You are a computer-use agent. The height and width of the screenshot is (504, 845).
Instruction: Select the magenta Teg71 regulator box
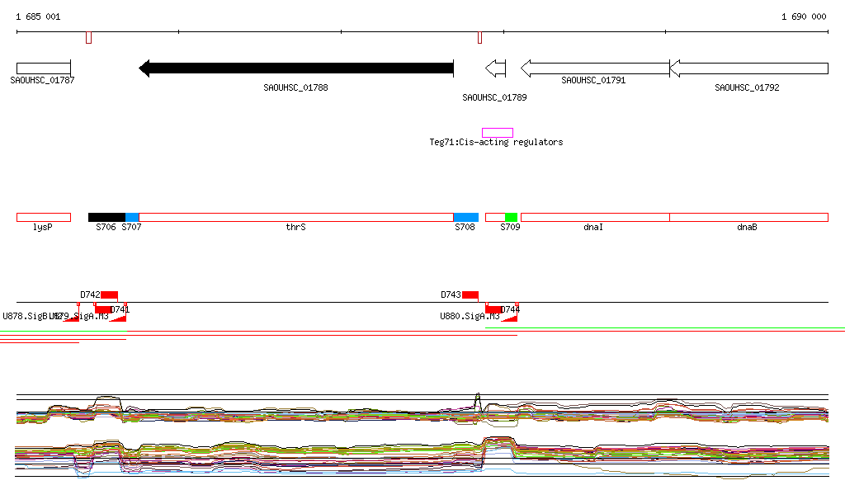click(498, 133)
